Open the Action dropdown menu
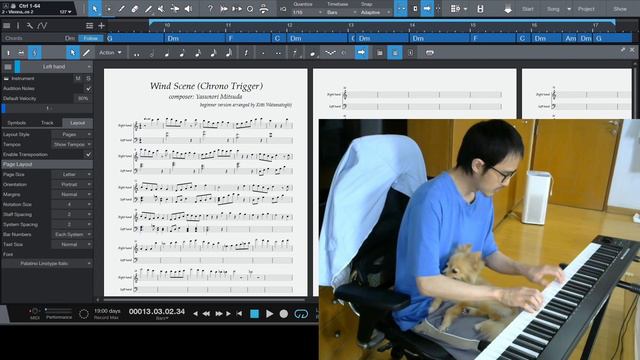The height and width of the screenshot is (360, 640). coord(110,53)
